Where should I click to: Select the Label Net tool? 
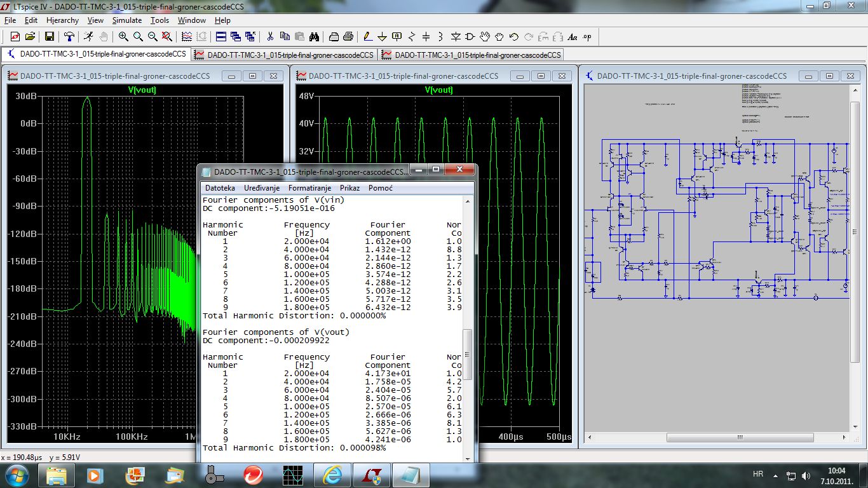[x=397, y=36]
